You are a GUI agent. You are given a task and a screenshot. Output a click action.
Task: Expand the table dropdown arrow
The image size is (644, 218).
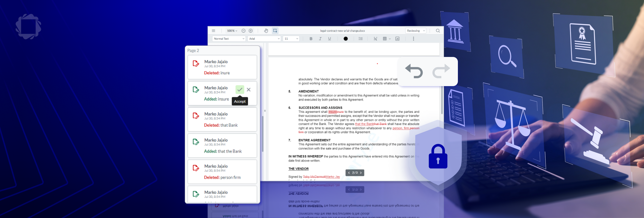pos(390,39)
